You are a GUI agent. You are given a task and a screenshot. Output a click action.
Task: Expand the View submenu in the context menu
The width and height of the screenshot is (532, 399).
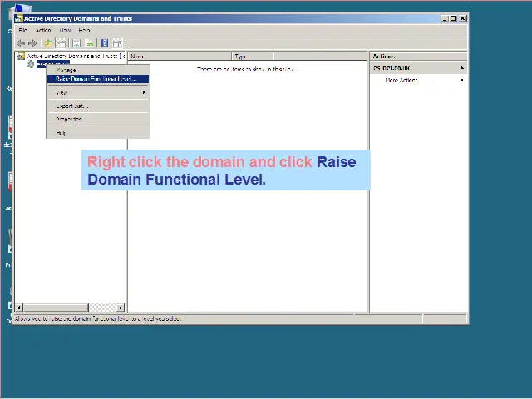(x=98, y=92)
